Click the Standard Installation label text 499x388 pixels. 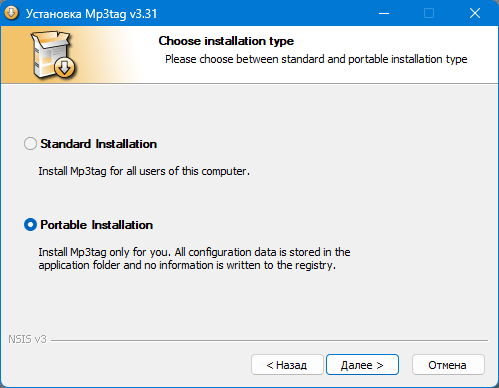point(99,144)
